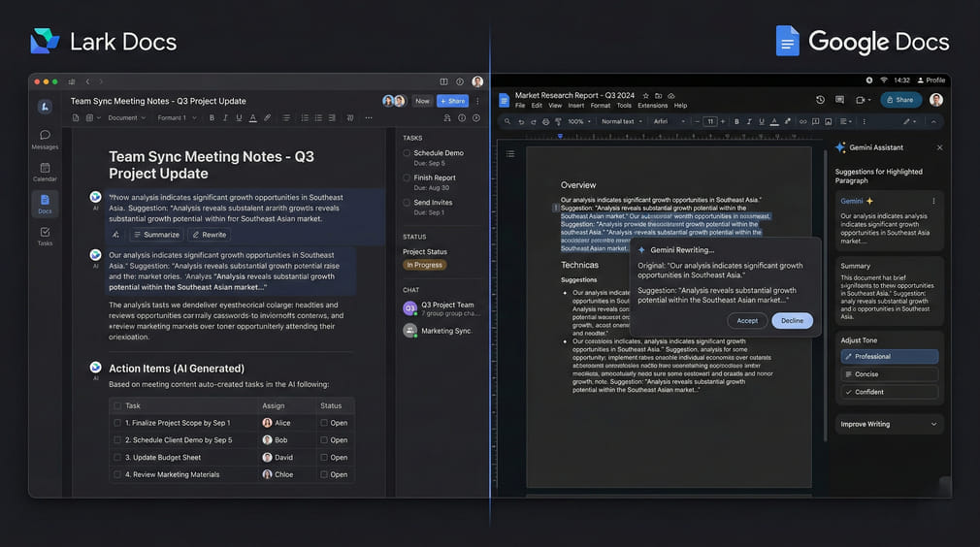Click paint format icon in Google Docs

point(558,122)
